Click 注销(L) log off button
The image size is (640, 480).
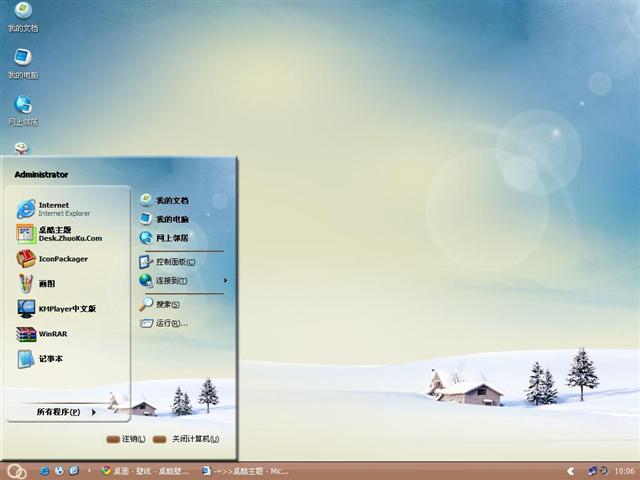(126, 439)
